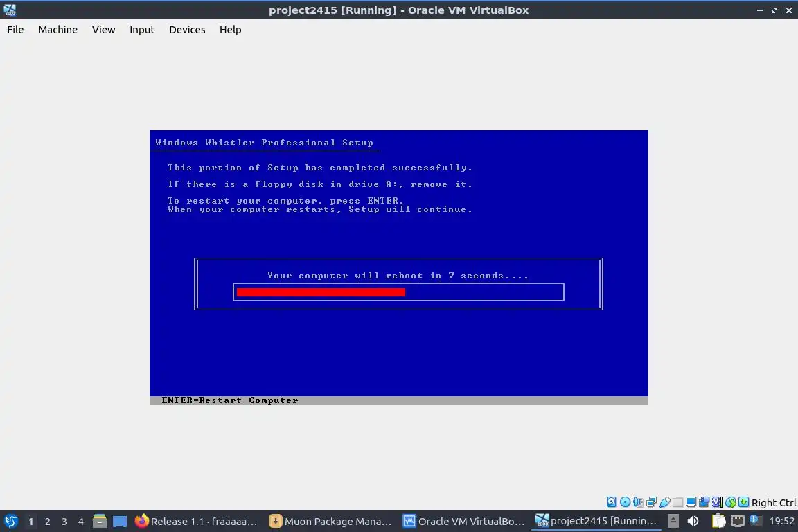Click the Windows Whistler Professional Setup heading

[264, 143]
